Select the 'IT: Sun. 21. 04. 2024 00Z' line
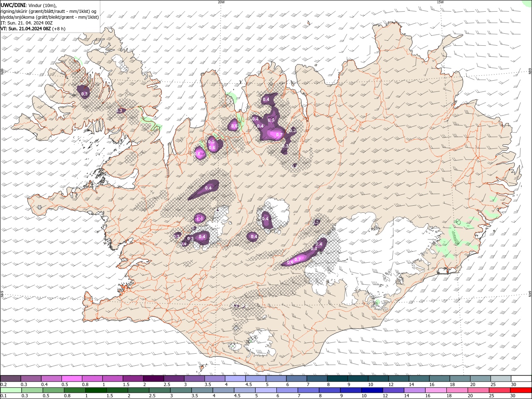Image resolution: width=532 pixels, height=399 pixels. tap(26, 23)
